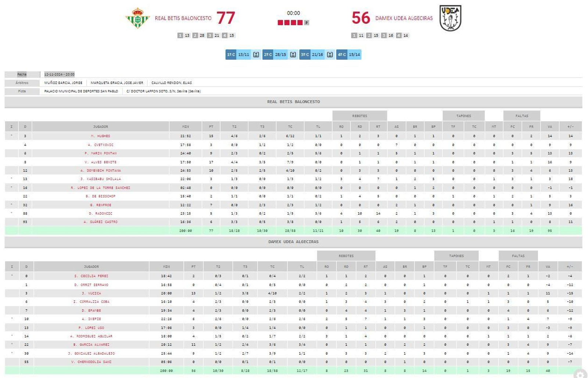
Task: Click the Damex UDEA Algeciras name in the scoreboard
Action: pos(404,18)
